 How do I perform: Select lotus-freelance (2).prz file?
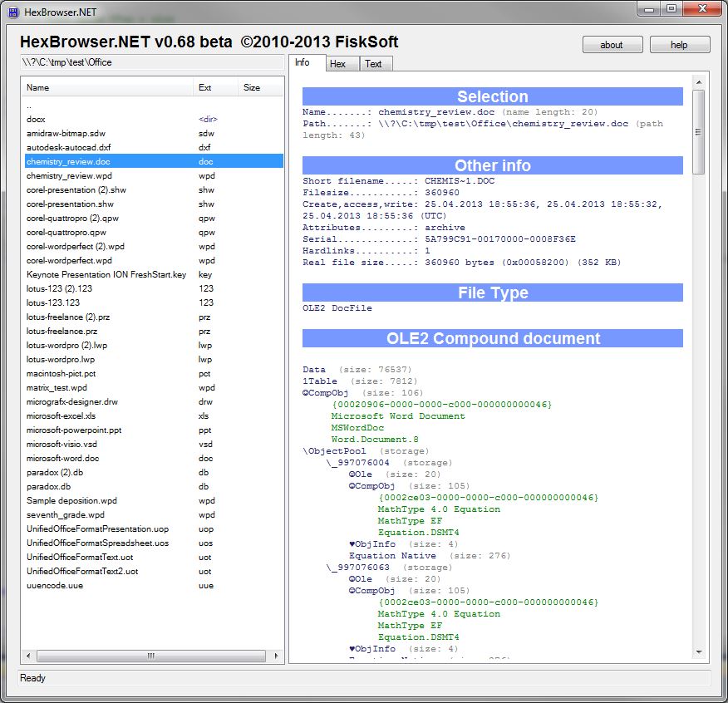154,317
